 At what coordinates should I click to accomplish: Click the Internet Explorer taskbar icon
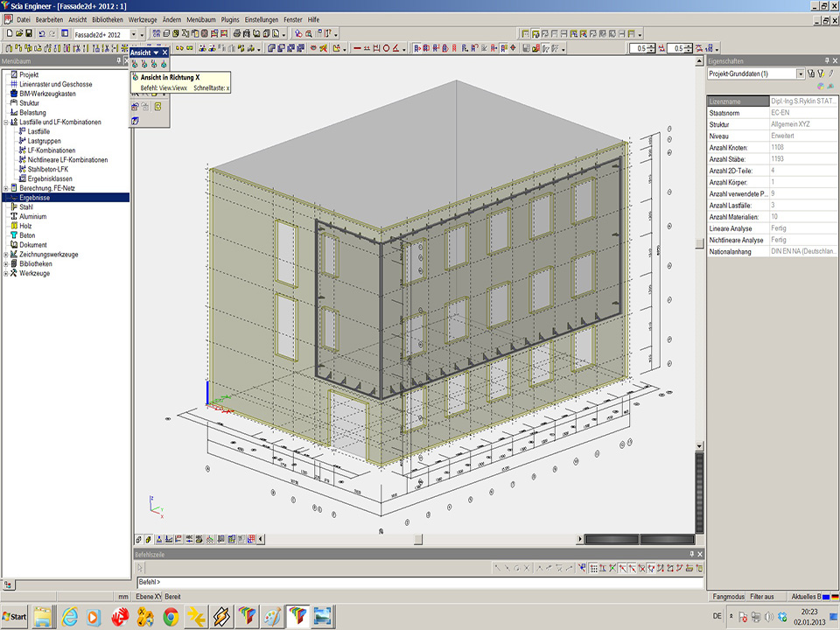(x=68, y=617)
